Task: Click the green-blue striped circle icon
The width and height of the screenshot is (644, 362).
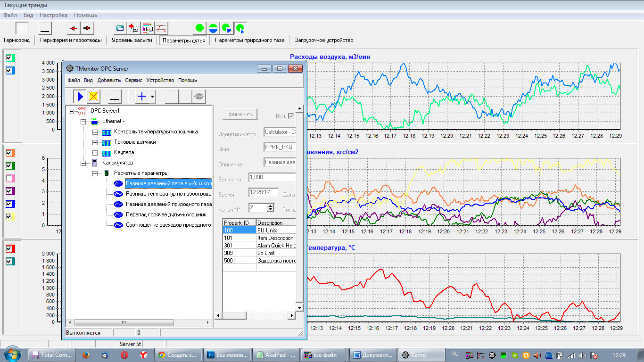Action: coord(213,28)
